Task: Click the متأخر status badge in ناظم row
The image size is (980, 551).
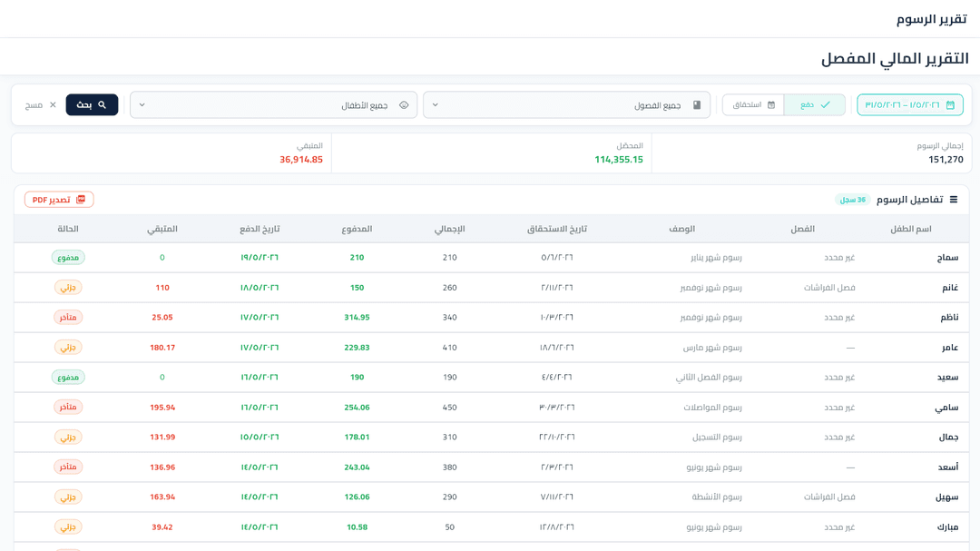Action: (68, 318)
